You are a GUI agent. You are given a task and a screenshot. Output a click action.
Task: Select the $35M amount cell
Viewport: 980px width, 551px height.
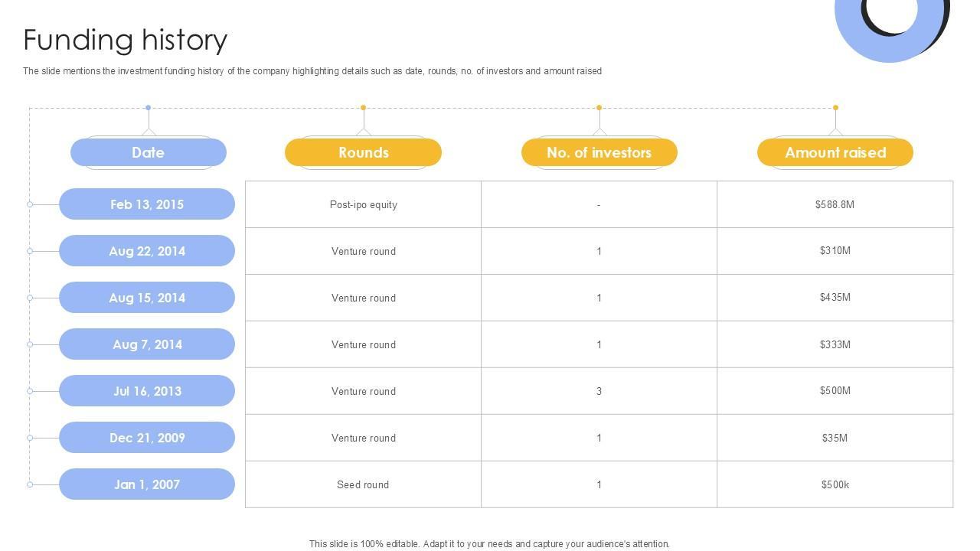tap(835, 438)
